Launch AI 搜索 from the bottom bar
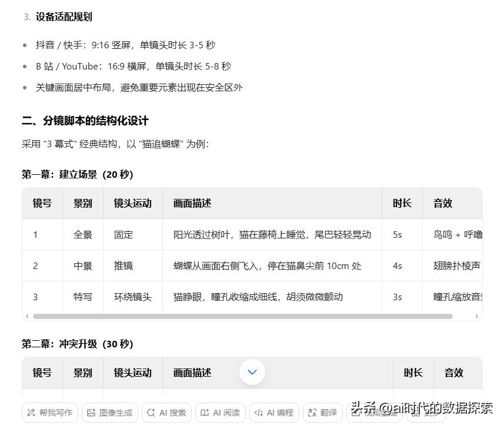Image resolution: width=504 pixels, height=425 pixels. tap(166, 413)
